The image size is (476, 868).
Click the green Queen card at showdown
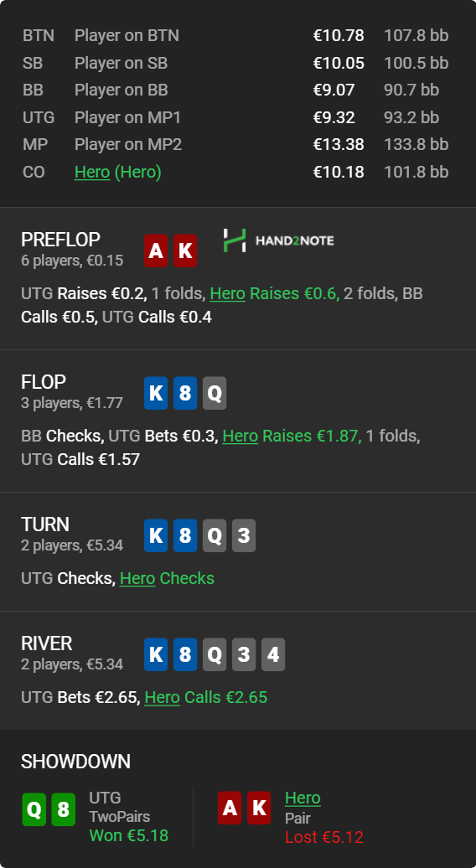pos(34,809)
